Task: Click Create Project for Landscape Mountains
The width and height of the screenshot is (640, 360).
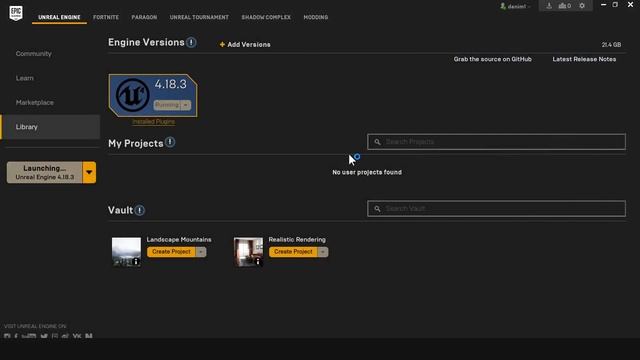Action: click(171, 252)
